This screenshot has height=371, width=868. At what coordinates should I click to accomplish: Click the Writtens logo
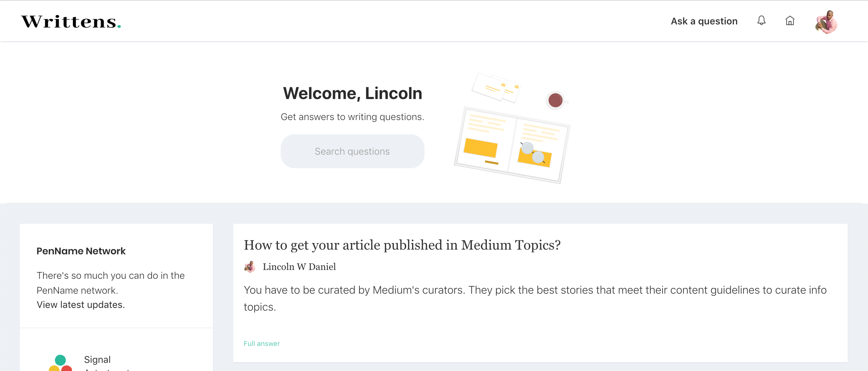click(x=71, y=22)
